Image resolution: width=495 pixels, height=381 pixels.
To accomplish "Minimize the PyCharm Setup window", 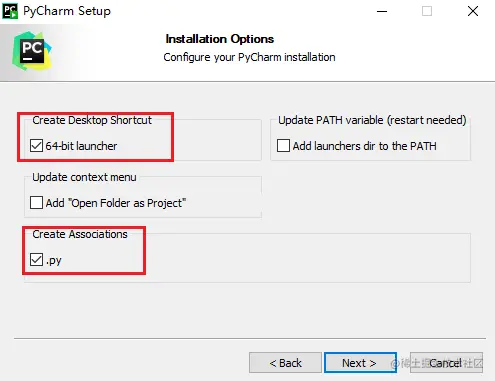I will click(382, 11).
